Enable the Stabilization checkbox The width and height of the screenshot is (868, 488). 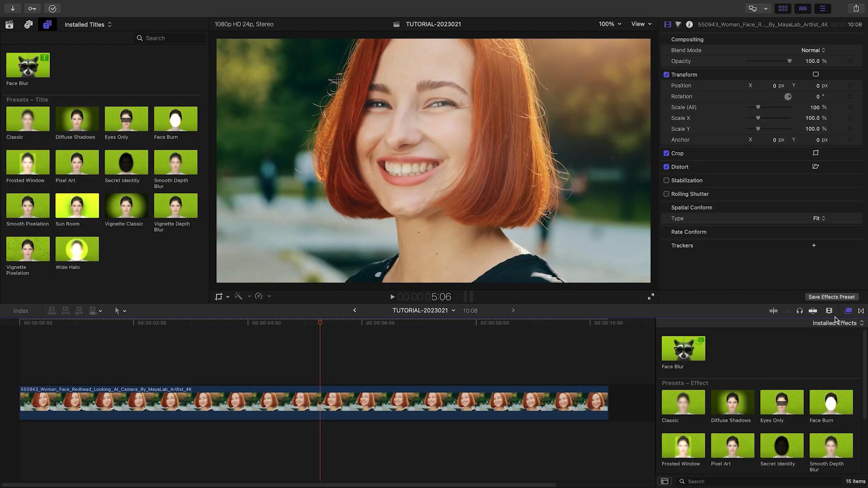pyautogui.click(x=666, y=180)
